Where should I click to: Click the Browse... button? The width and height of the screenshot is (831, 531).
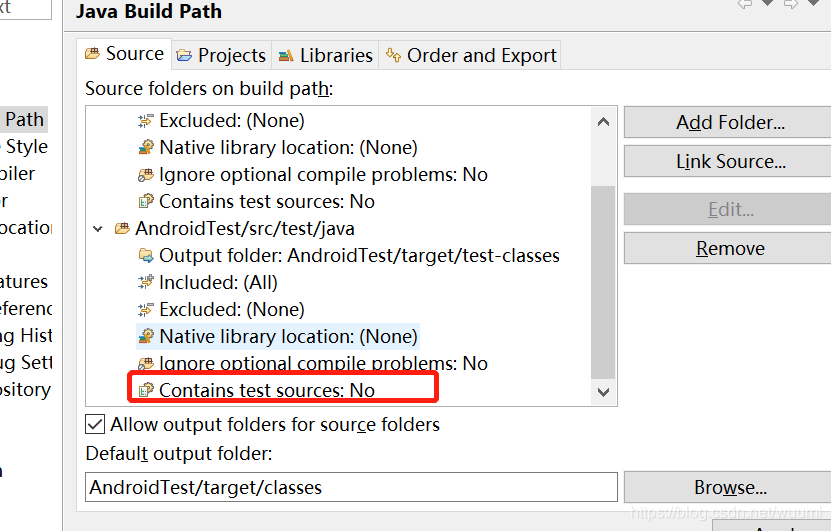[730, 487]
